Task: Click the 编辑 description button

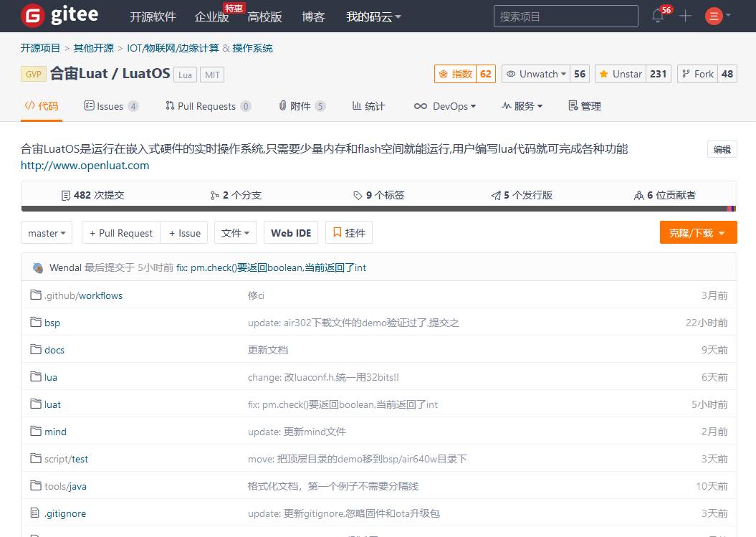Action: tap(722, 150)
